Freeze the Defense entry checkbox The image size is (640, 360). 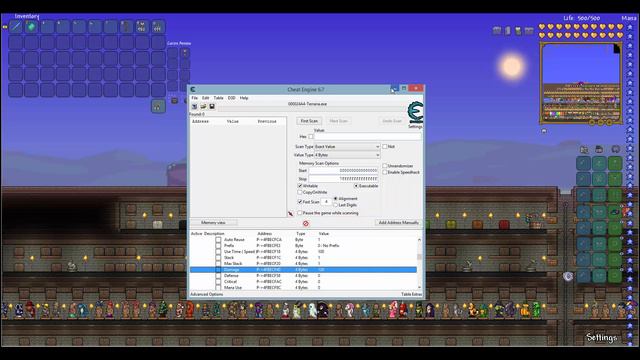(218, 276)
